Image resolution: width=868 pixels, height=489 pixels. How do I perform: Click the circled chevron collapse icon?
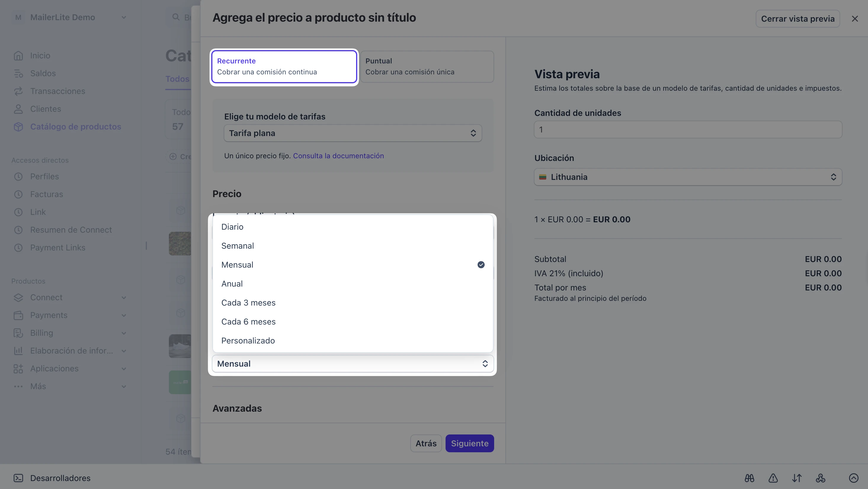click(x=853, y=478)
